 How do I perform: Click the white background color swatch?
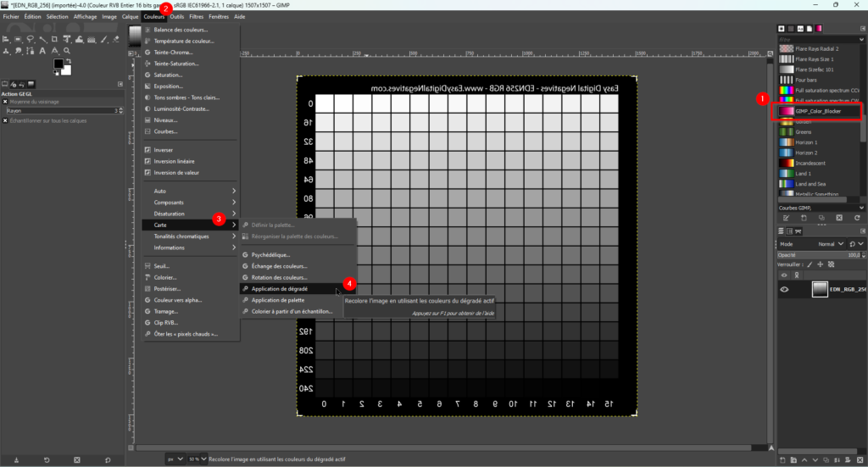tap(67, 71)
